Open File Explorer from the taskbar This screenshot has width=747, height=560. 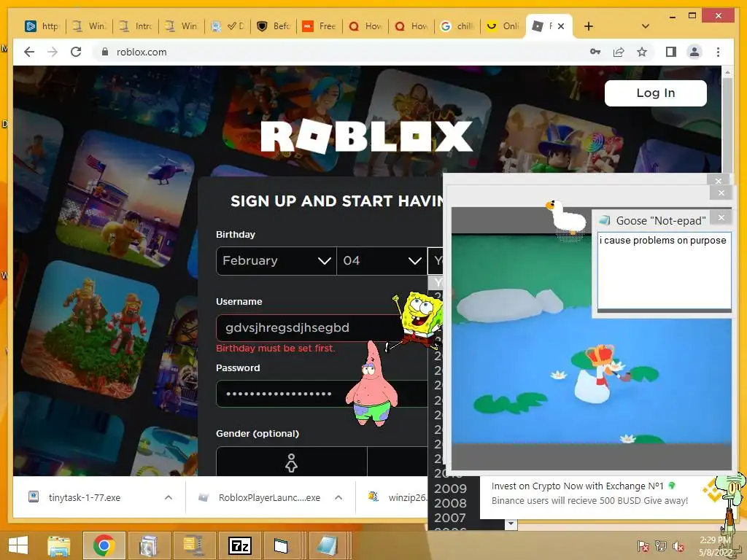click(x=58, y=545)
